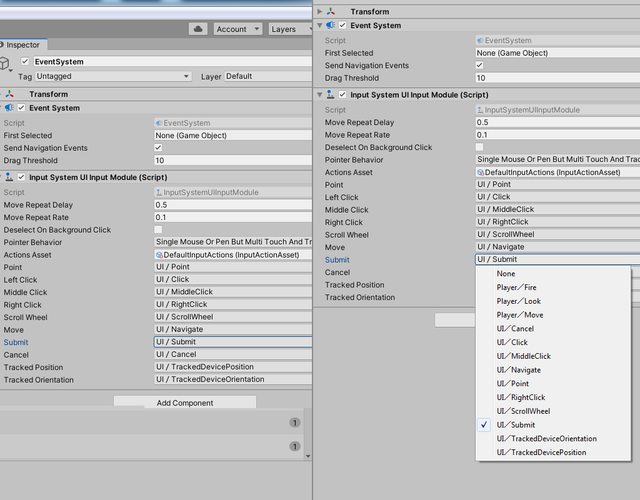640x500 pixels.
Task: Open the Account dropdown
Action: 238,29
